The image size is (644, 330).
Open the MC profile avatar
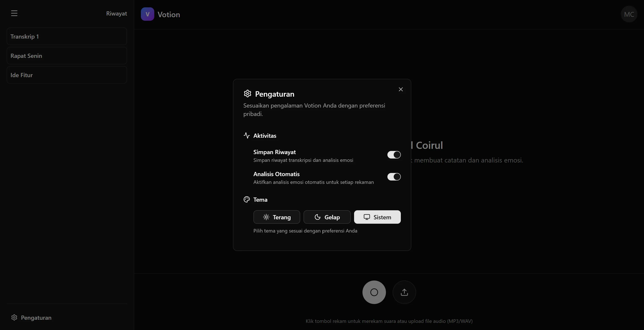629,14
